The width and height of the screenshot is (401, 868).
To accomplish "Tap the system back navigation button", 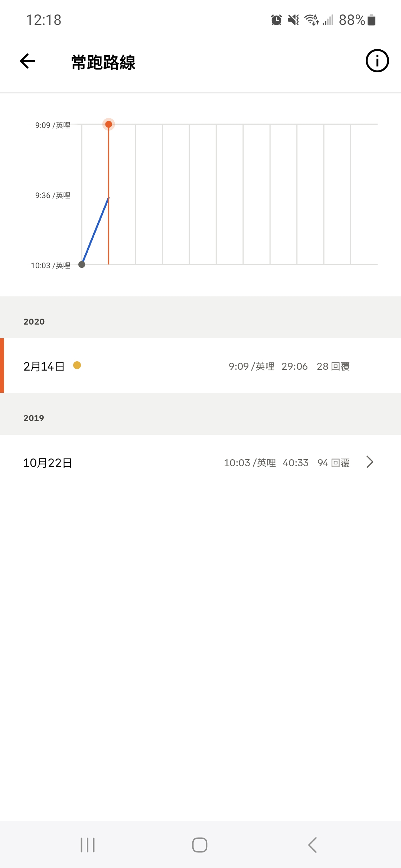I will [312, 845].
